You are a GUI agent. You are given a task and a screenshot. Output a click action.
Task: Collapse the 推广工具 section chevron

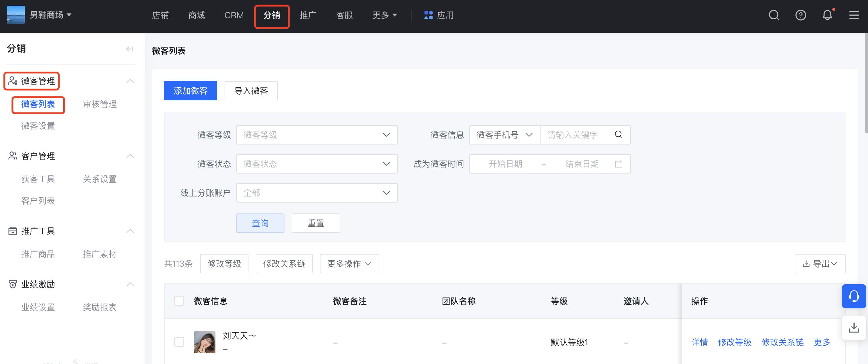pyautogui.click(x=130, y=231)
